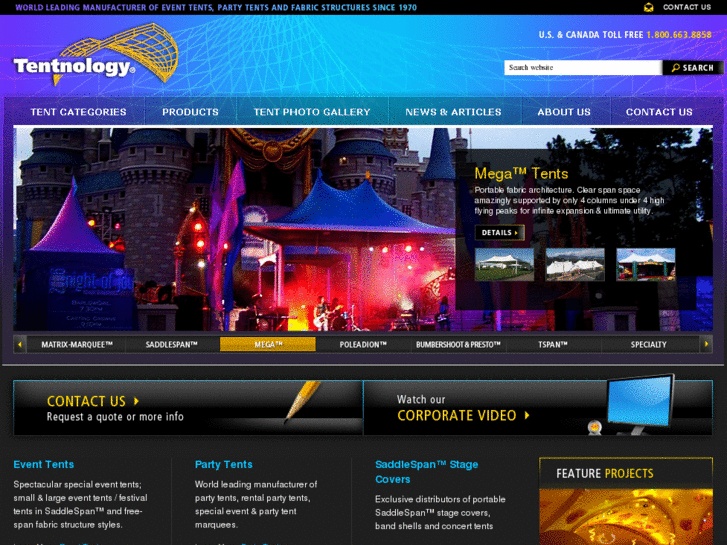Image resolution: width=727 pixels, height=545 pixels.
Task: Click the computer monitor video icon
Action: tap(639, 404)
